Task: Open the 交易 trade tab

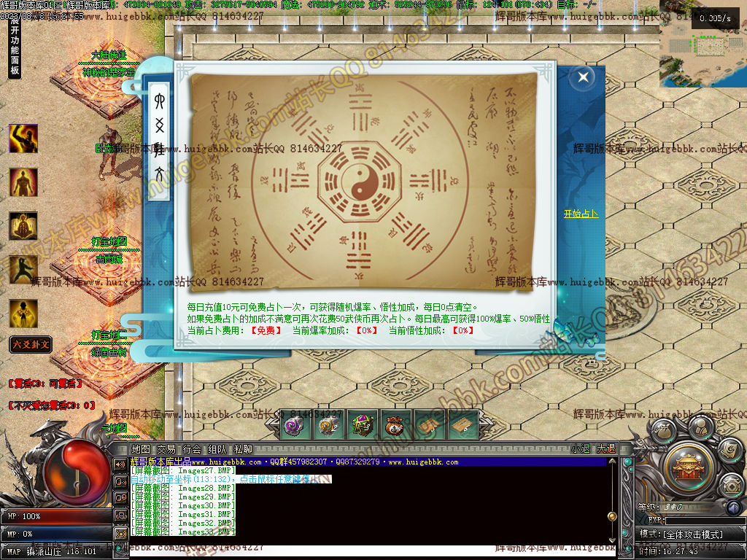Action: [x=166, y=449]
